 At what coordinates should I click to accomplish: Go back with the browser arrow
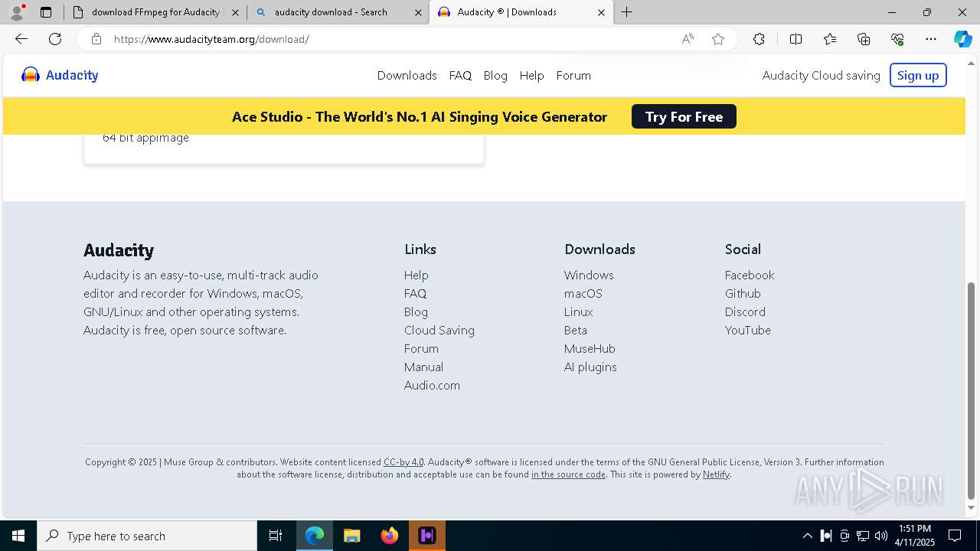(x=21, y=39)
